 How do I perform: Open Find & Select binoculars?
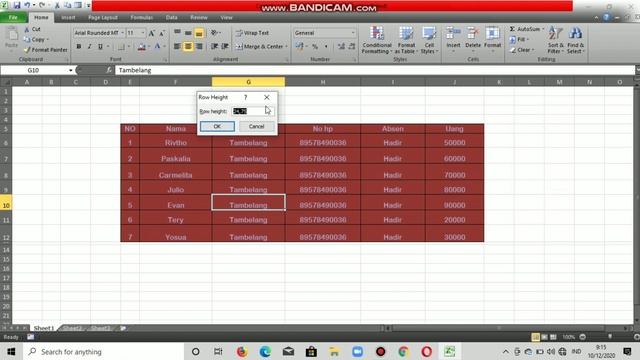click(x=576, y=40)
